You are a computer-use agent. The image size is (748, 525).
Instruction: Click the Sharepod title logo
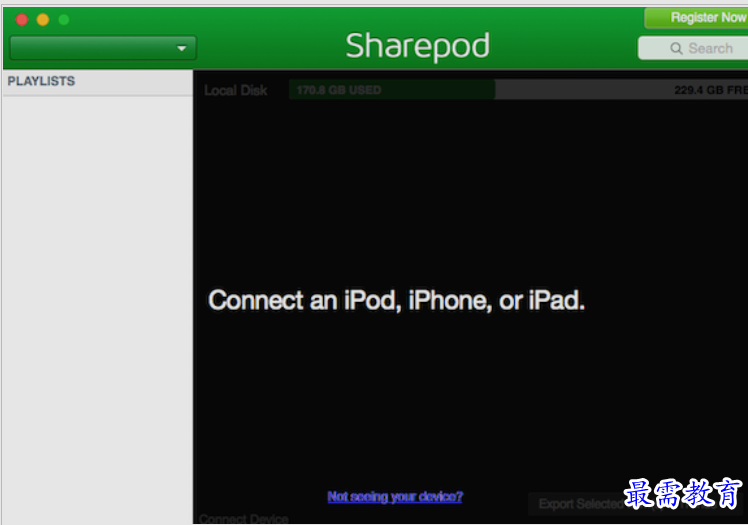417,46
